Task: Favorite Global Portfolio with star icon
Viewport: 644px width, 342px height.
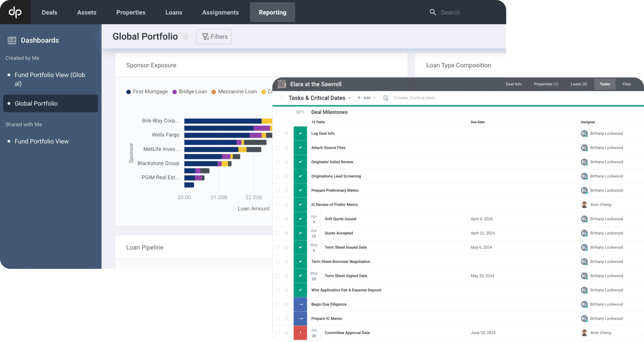Action: tap(186, 37)
